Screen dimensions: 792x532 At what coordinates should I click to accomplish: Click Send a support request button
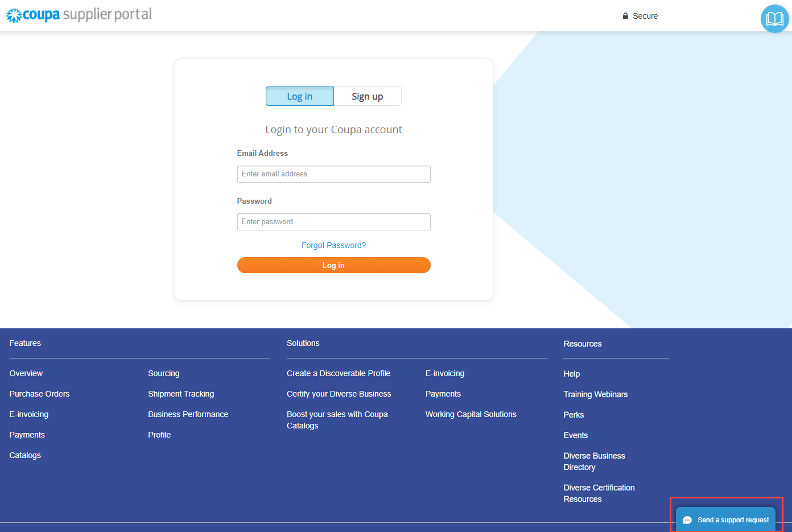click(725, 519)
